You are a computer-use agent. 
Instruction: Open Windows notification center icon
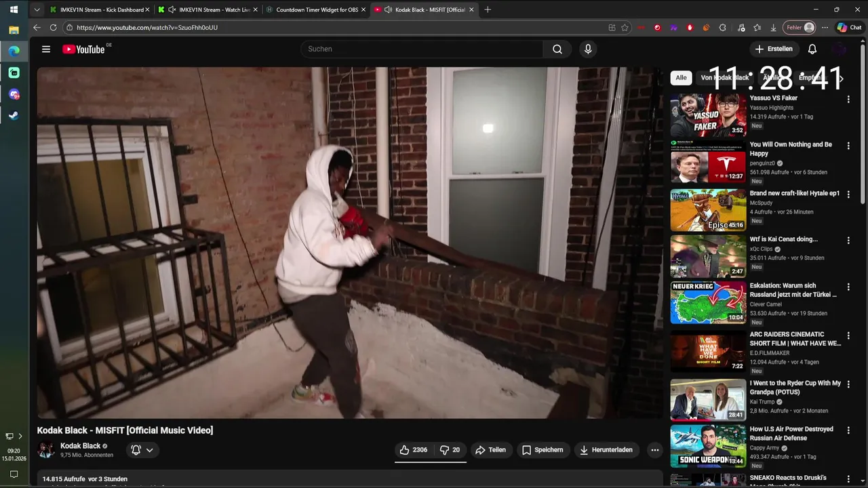pyautogui.click(x=14, y=474)
